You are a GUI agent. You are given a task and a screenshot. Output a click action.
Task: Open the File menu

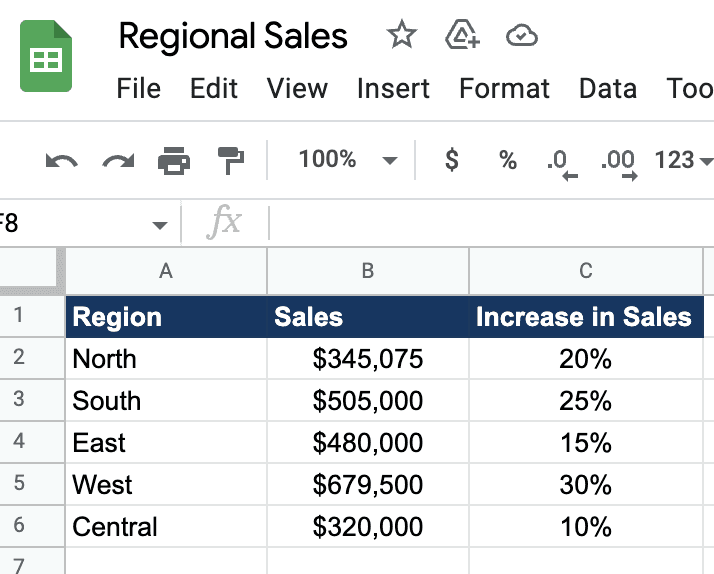point(138,88)
